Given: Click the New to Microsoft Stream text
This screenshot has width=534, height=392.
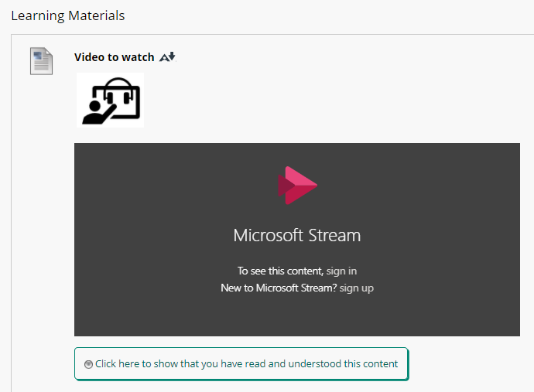Looking at the screenshot, I should pos(279,288).
